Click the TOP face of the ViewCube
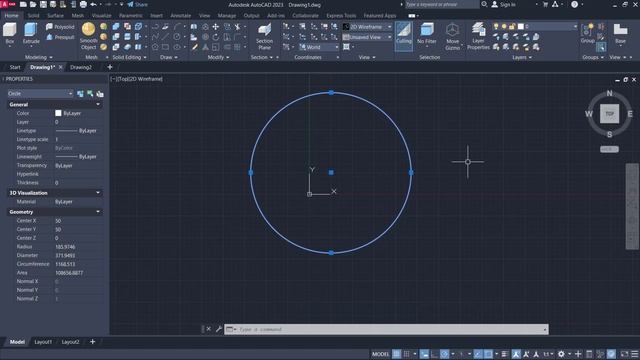 [609, 114]
